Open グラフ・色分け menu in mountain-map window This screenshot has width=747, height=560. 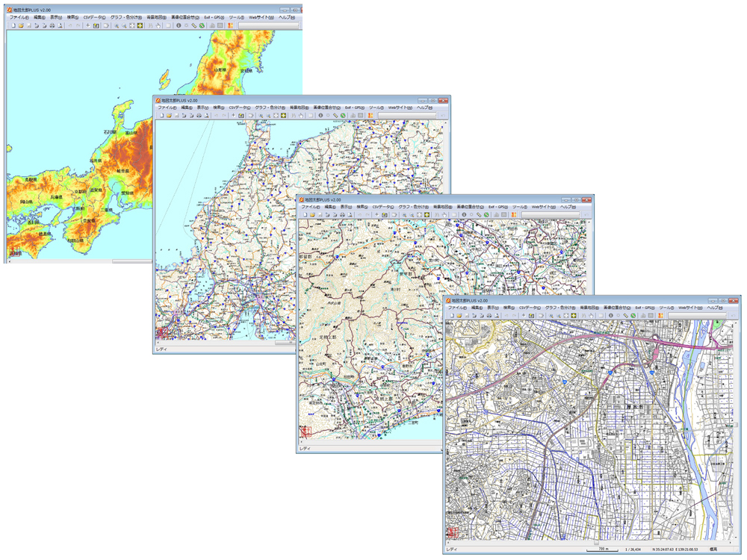tap(413, 207)
